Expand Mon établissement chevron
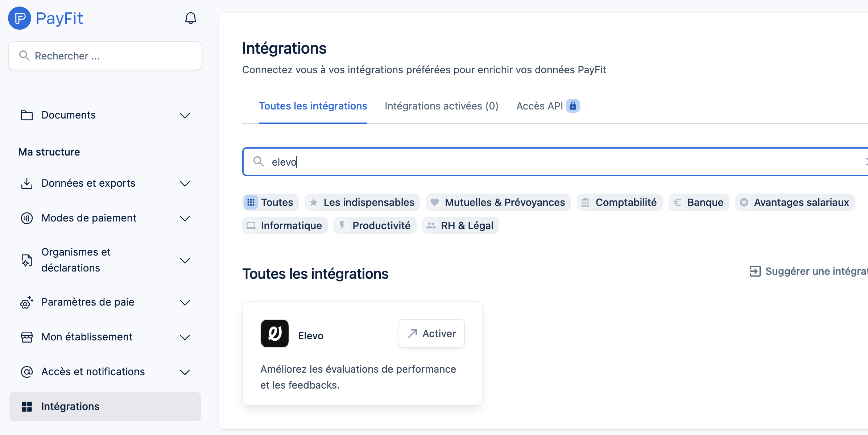 pyautogui.click(x=185, y=337)
